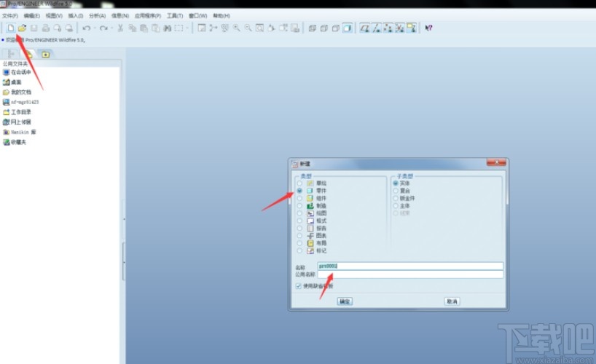Click the Save disk icon

pyautogui.click(x=34, y=28)
